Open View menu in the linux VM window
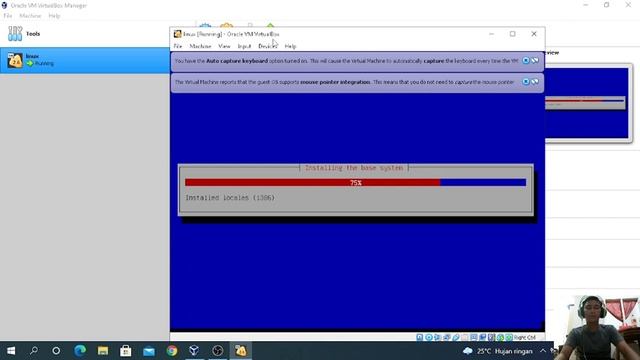 (x=224, y=47)
